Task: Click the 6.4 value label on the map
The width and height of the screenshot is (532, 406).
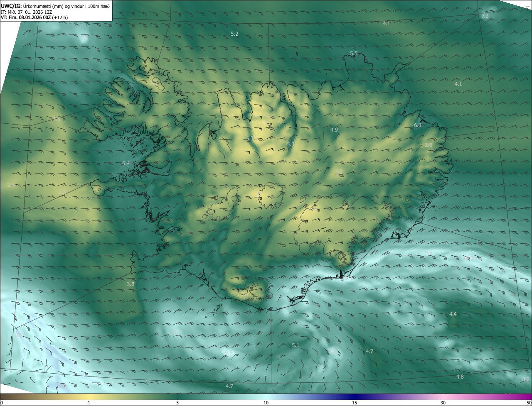Action: [x=126, y=164]
